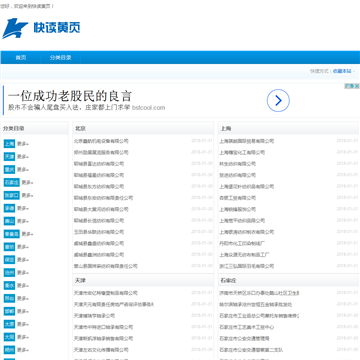Open 郓城县大黄河纺织有限公司 listing
Image resolution: width=360 pixels, height=360 pixels.
tap(101, 209)
